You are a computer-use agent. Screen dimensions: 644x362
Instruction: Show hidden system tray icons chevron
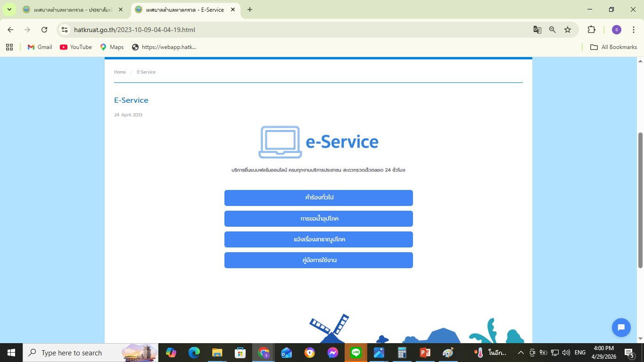point(520,353)
